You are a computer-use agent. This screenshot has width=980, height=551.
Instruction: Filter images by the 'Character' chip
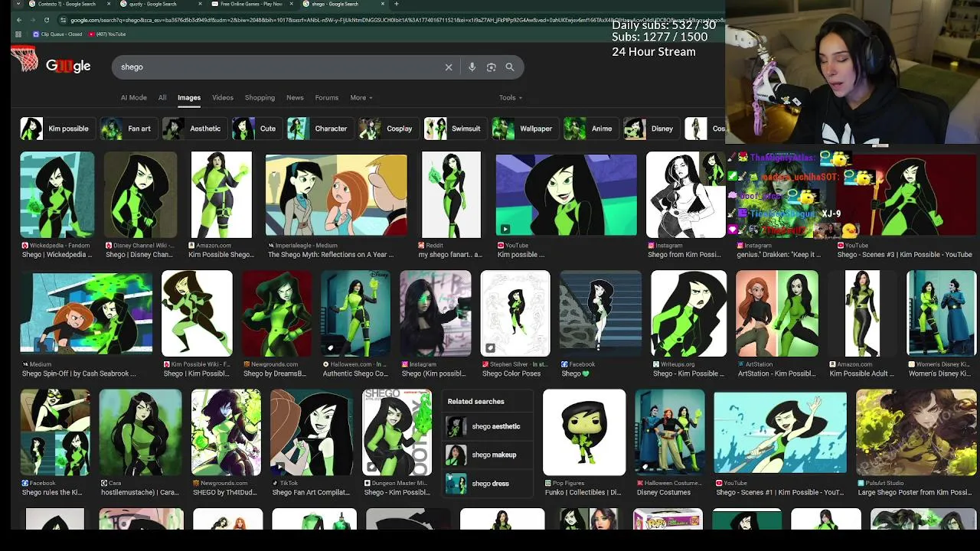click(319, 129)
